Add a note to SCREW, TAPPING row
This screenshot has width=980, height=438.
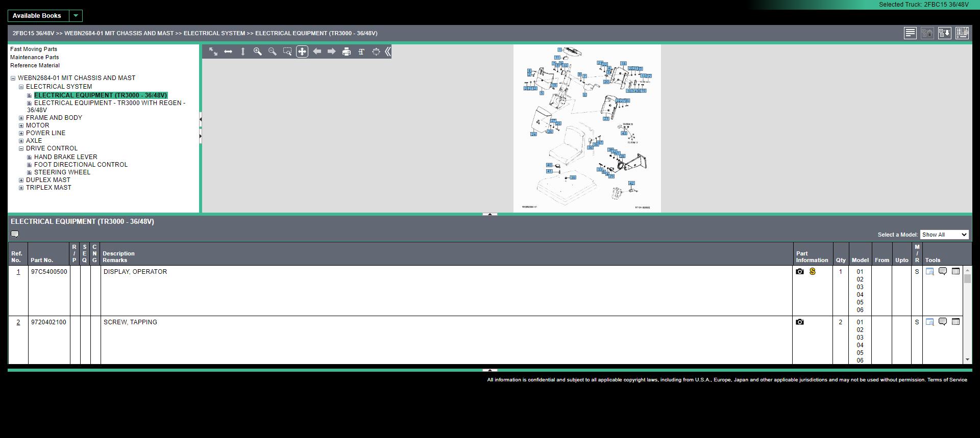[x=943, y=322]
